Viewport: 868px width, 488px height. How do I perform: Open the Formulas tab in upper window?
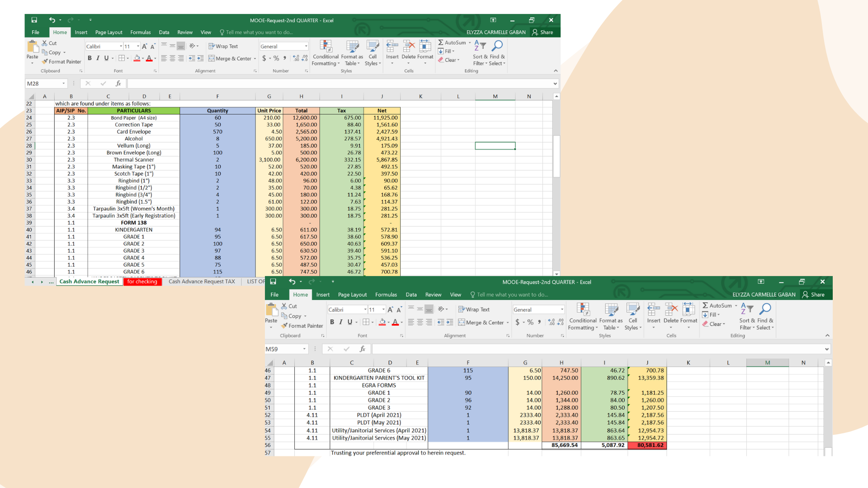tap(140, 33)
